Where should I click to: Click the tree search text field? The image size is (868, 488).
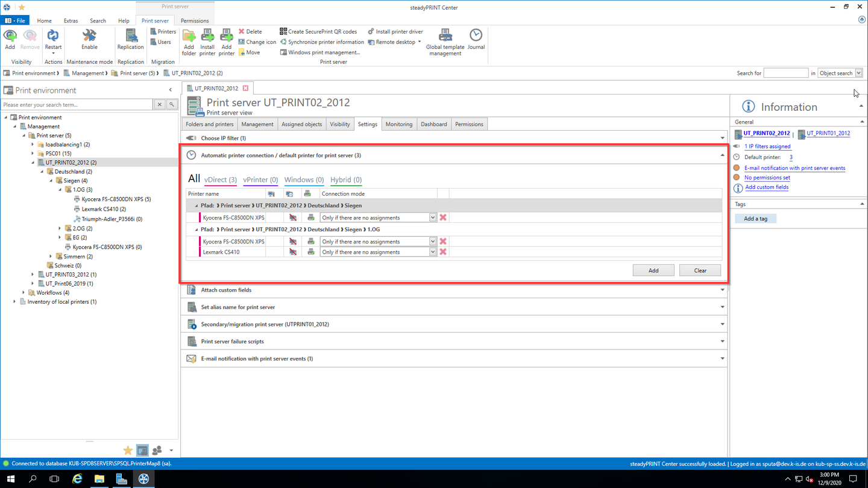point(77,105)
